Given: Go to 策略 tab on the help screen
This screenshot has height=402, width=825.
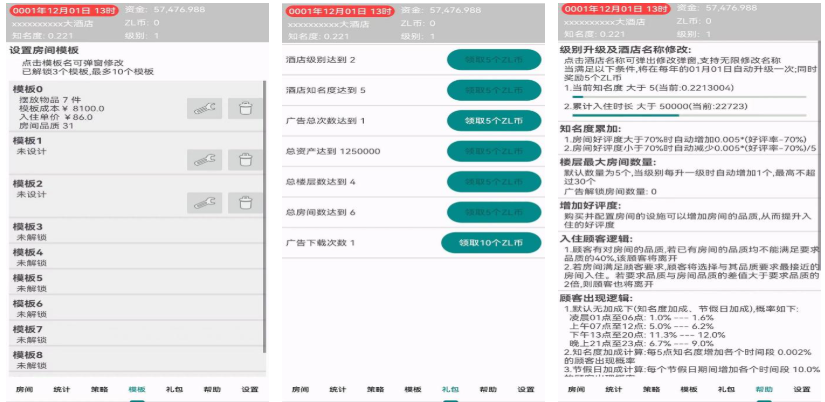Looking at the screenshot, I should pos(651,389).
